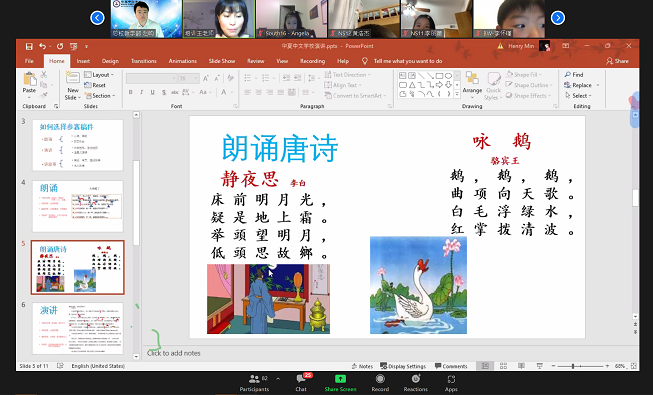Expand the Section dropdown
The width and height of the screenshot is (653, 395).
pyautogui.click(x=100, y=96)
